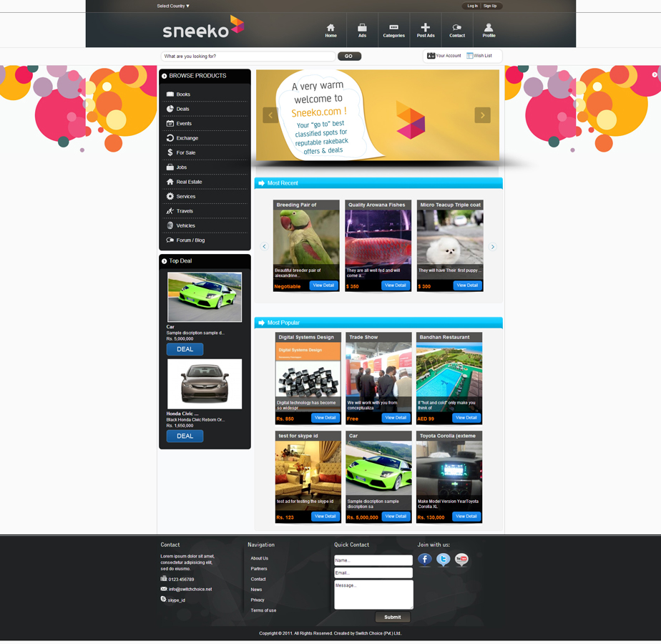Select the Profile icon in top navigation

tap(488, 28)
